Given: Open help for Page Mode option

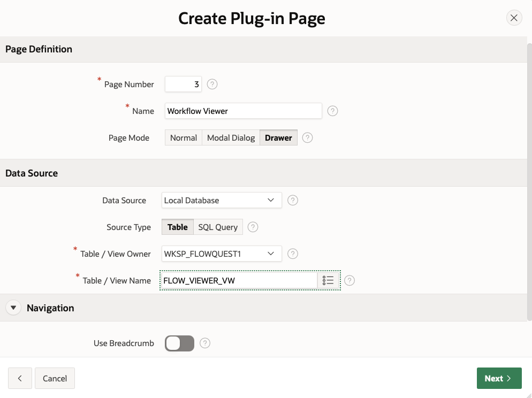Looking at the screenshot, I should click(x=307, y=137).
